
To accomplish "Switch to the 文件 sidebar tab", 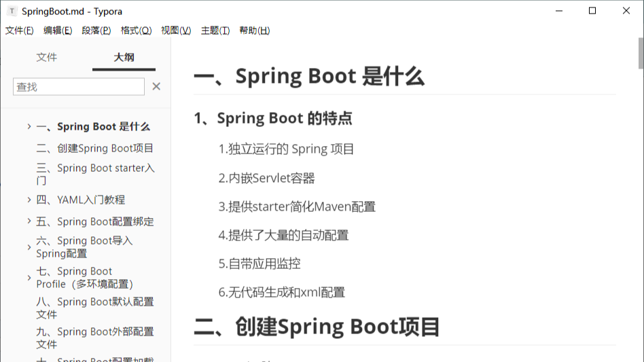I will click(x=46, y=57).
